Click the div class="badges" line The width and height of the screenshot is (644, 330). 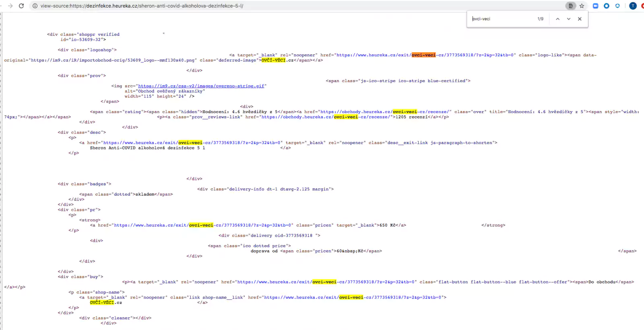[x=85, y=184]
